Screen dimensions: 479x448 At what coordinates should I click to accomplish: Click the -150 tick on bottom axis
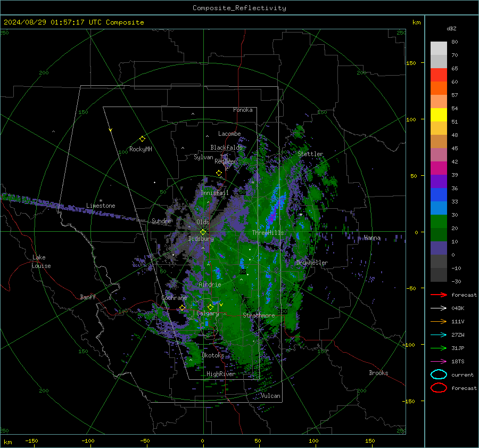click(x=31, y=441)
